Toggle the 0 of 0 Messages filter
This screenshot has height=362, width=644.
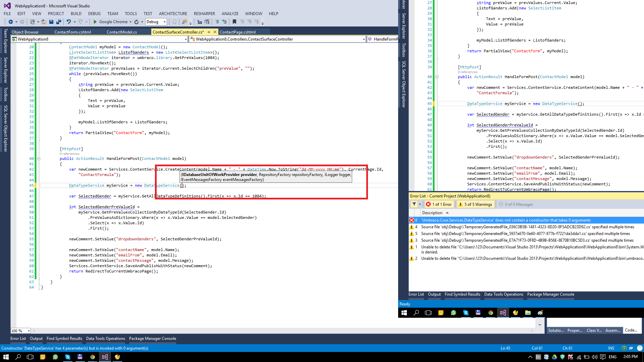click(x=516, y=204)
